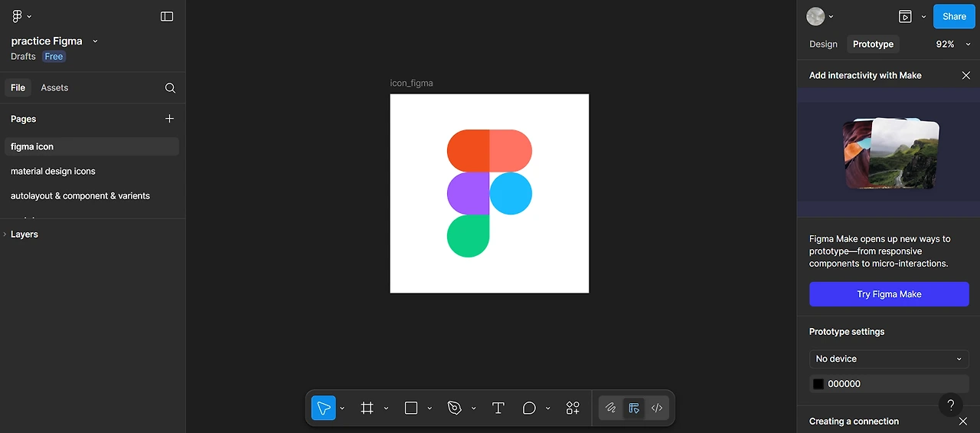Select the icon_figma frame label

411,83
